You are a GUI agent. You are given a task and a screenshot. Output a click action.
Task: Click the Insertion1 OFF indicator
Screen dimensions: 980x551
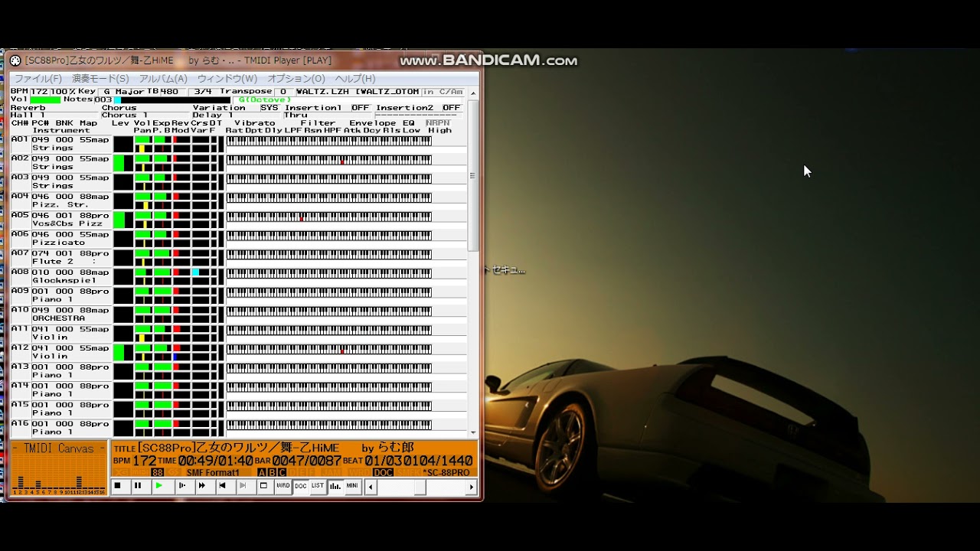360,108
